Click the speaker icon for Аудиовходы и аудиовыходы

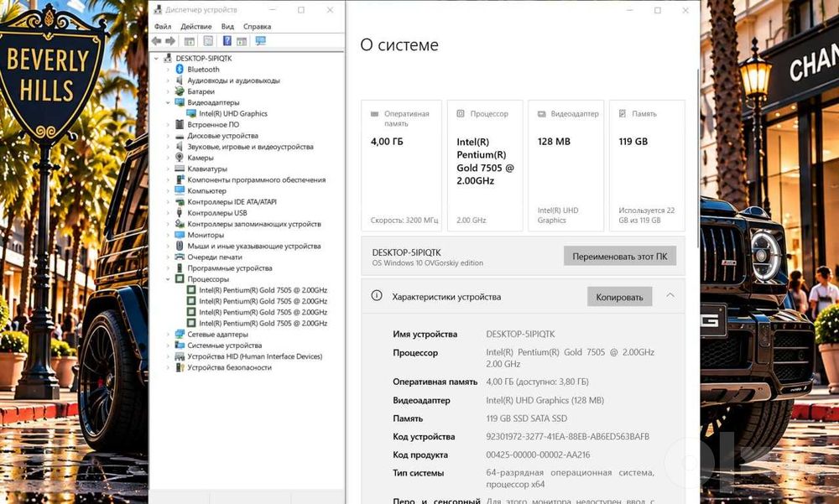(180, 81)
